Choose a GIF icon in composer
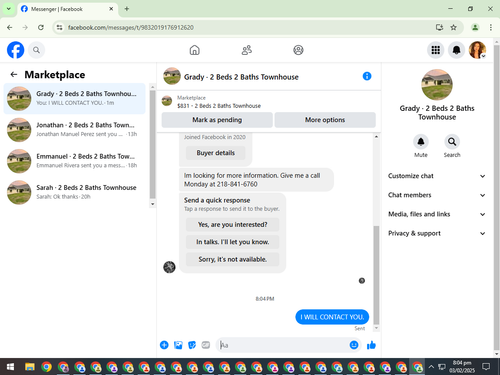Screen dimensions: 500x375 pos(206,345)
